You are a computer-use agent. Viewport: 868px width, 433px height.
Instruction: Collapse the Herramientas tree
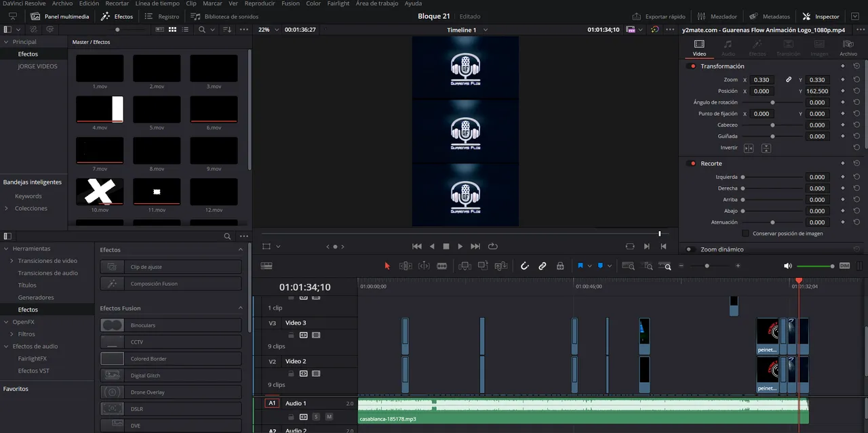tap(6, 249)
